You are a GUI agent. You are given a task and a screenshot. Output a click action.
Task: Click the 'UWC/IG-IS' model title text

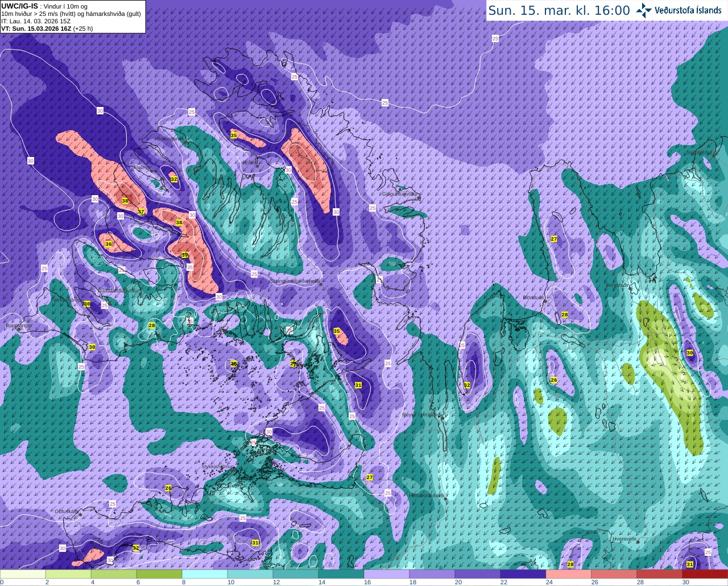coord(19,6)
